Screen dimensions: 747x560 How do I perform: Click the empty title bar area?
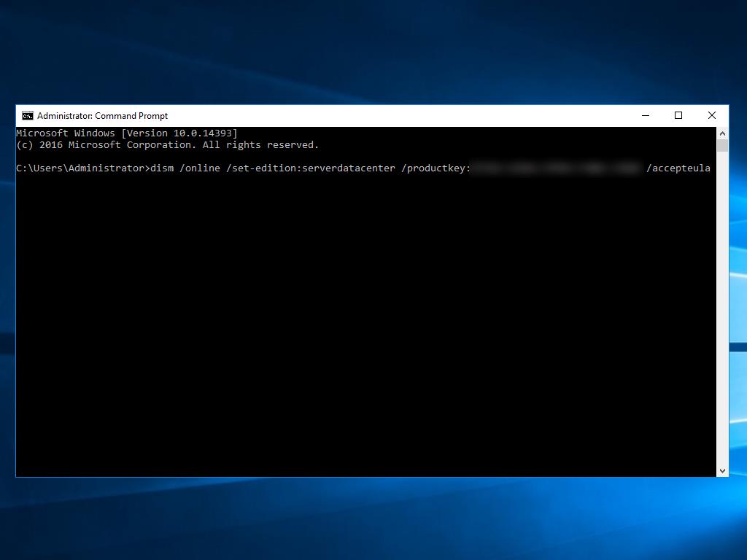tap(401, 115)
